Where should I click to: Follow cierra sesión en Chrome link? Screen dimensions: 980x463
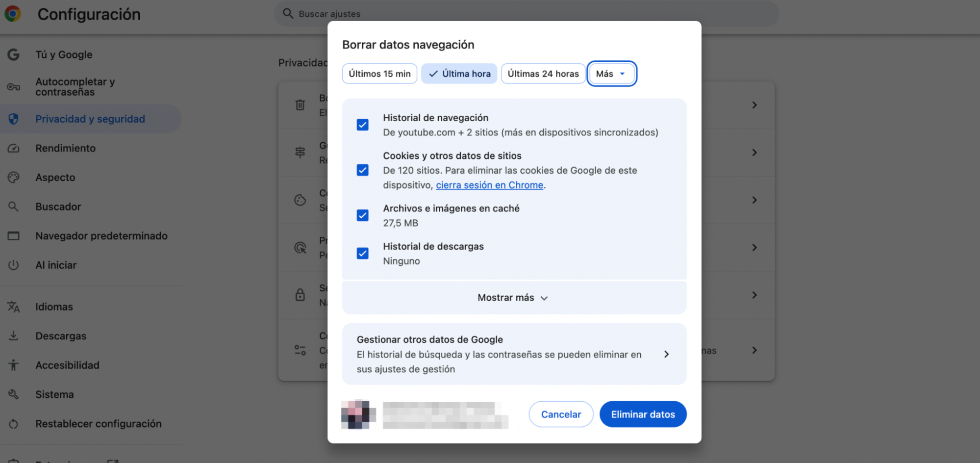tap(489, 185)
